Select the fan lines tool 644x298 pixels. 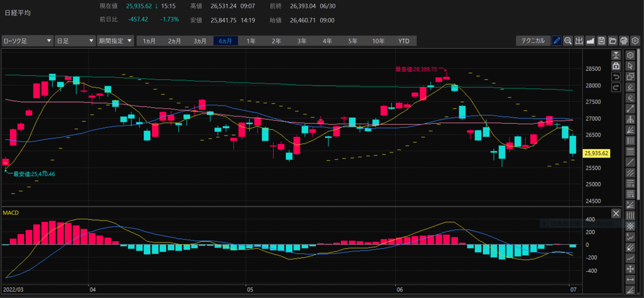631,130
